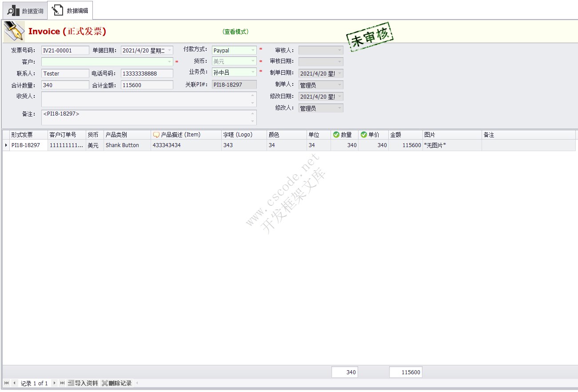Click footer total quantity 340
This screenshot has height=392, width=578.
(x=345, y=372)
